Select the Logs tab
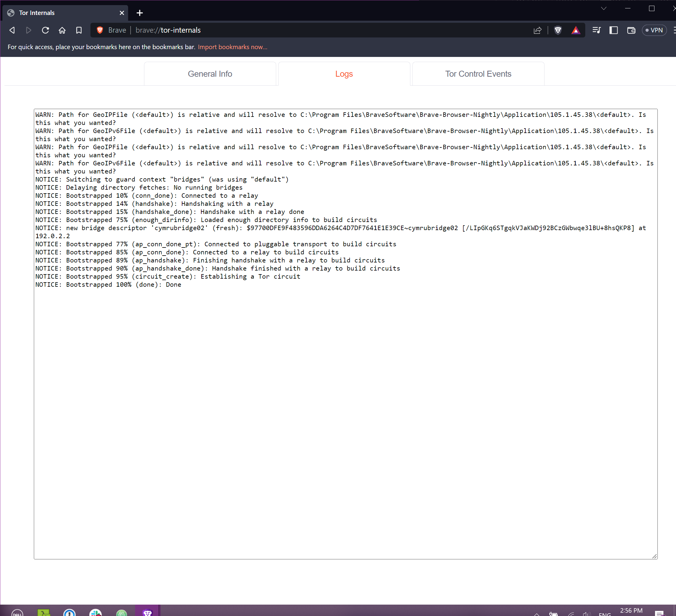Image resolution: width=676 pixels, height=616 pixels. (x=344, y=73)
